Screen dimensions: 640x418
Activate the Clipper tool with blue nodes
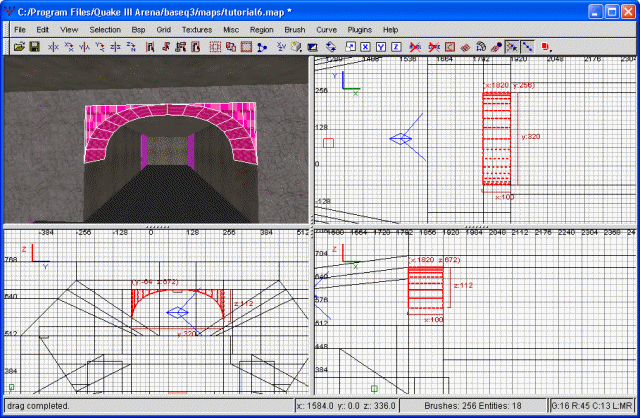point(262,47)
